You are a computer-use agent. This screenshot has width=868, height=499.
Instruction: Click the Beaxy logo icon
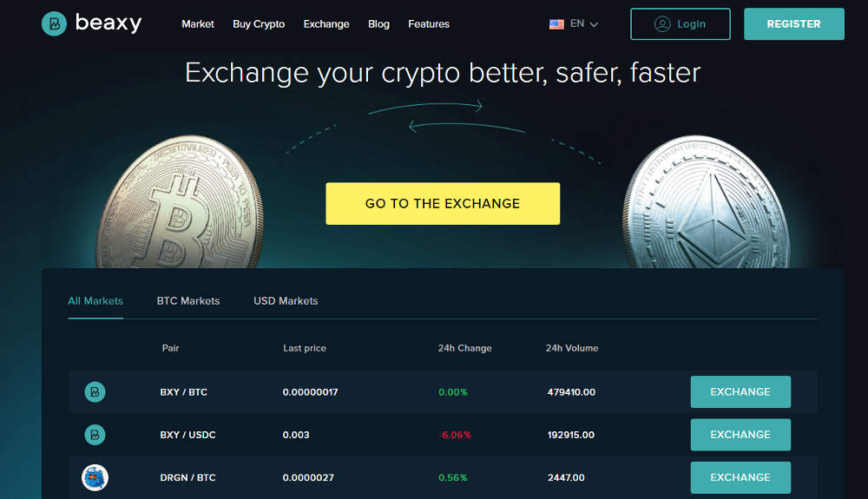coord(54,23)
